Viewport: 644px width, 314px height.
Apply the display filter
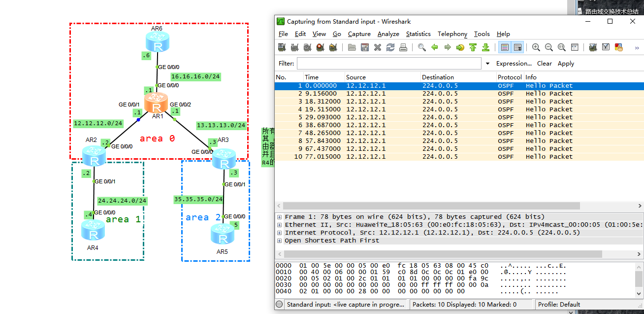point(565,63)
